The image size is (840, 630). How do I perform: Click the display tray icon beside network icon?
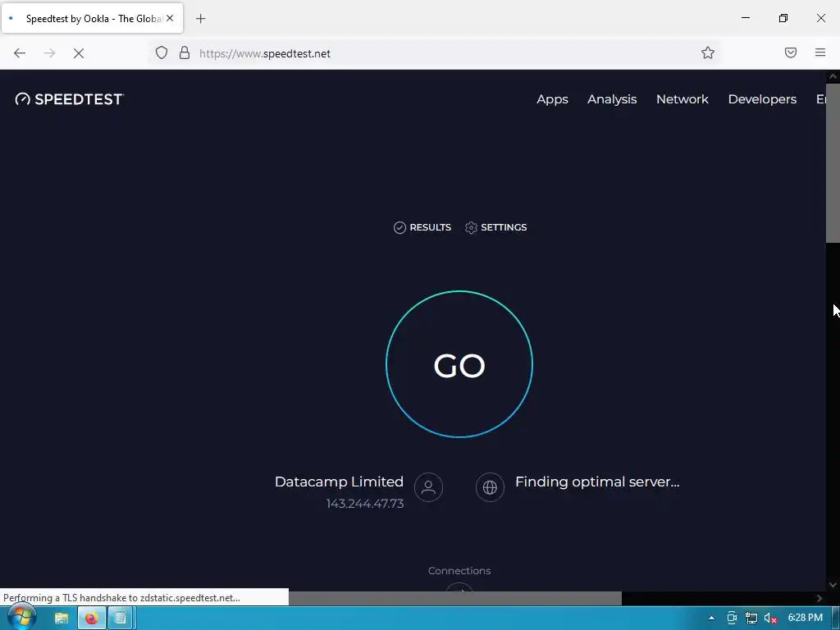point(732,619)
